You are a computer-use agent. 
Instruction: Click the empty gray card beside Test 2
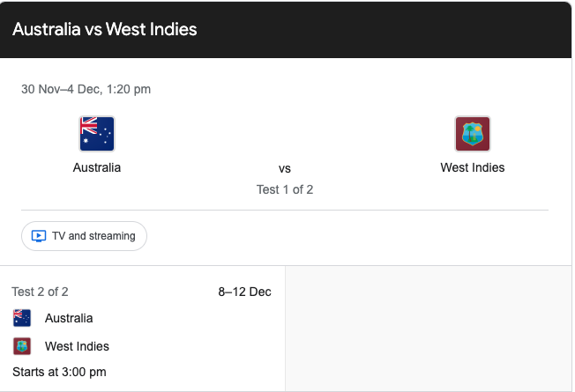[429, 328]
